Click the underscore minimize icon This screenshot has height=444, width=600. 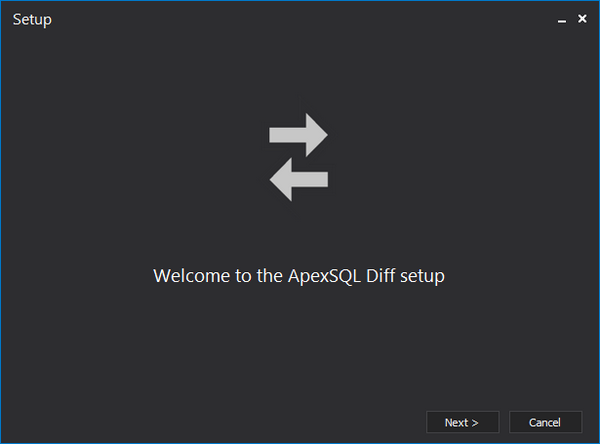click(x=562, y=20)
